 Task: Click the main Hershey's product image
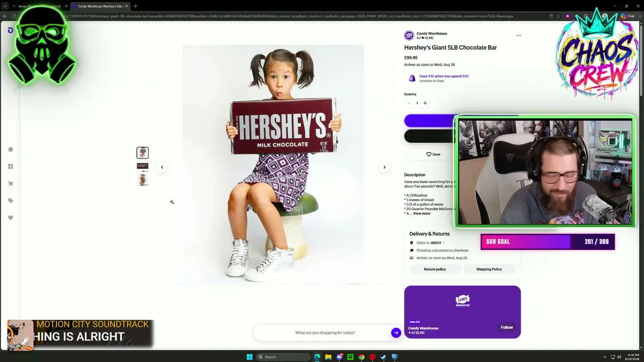(x=273, y=164)
